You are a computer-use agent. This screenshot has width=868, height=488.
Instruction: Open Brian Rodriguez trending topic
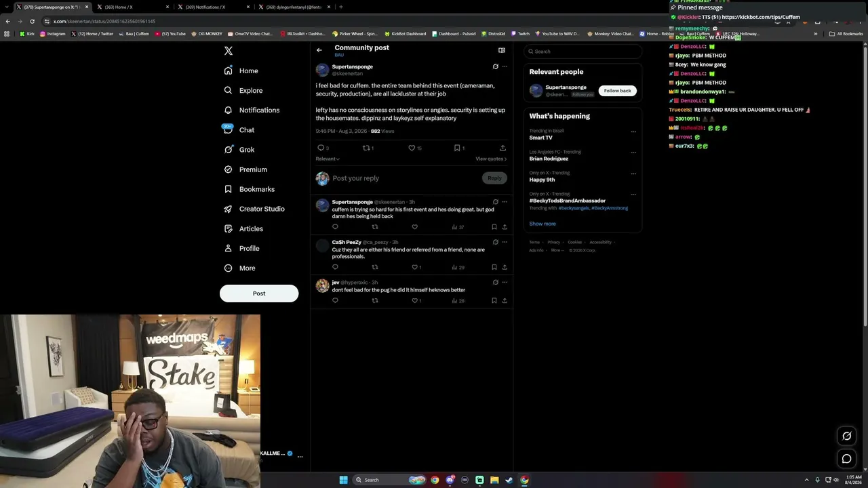[x=549, y=159]
